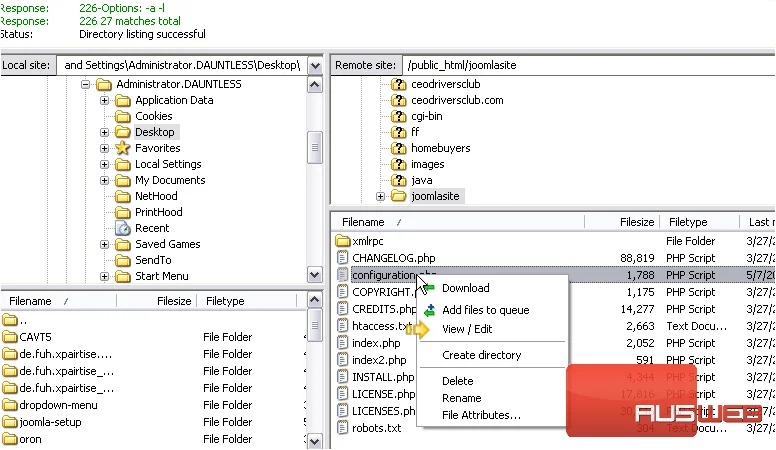The image size is (776, 450).
Task: Click the xmlrpc folder icon
Action: pos(342,241)
